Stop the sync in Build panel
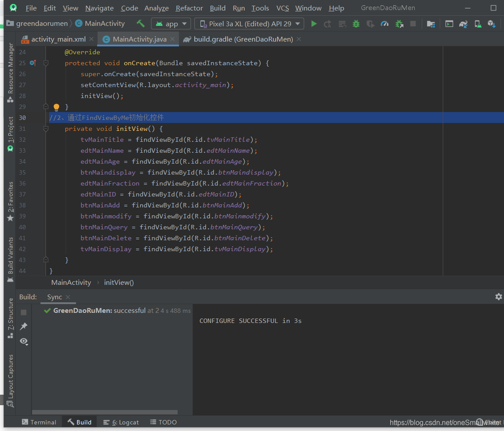The height and width of the screenshot is (431, 504). pos(24,312)
